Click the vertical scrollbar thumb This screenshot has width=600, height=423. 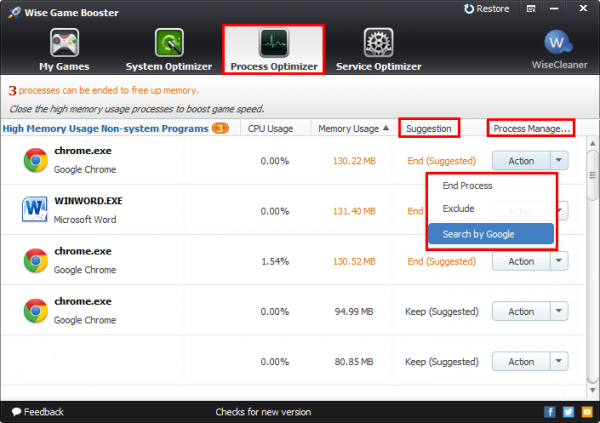(x=593, y=175)
